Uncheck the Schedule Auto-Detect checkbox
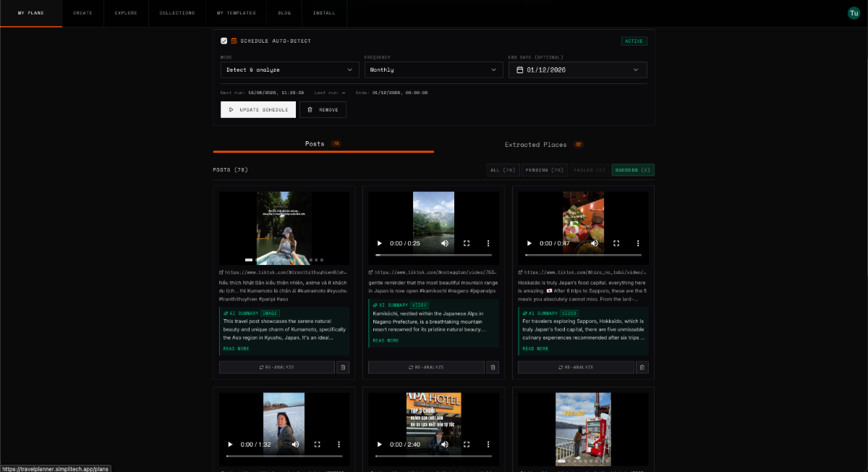Image resolution: width=868 pixels, height=472 pixels. (224, 41)
